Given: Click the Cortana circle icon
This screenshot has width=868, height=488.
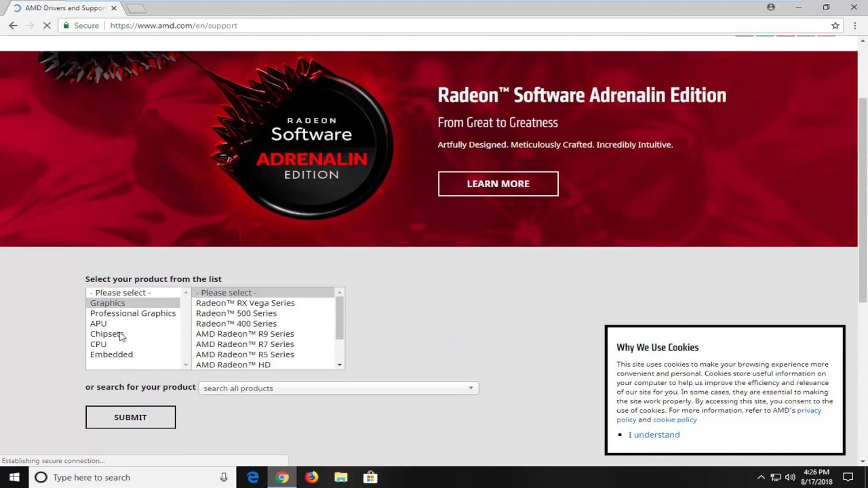Looking at the screenshot, I should 41,477.
